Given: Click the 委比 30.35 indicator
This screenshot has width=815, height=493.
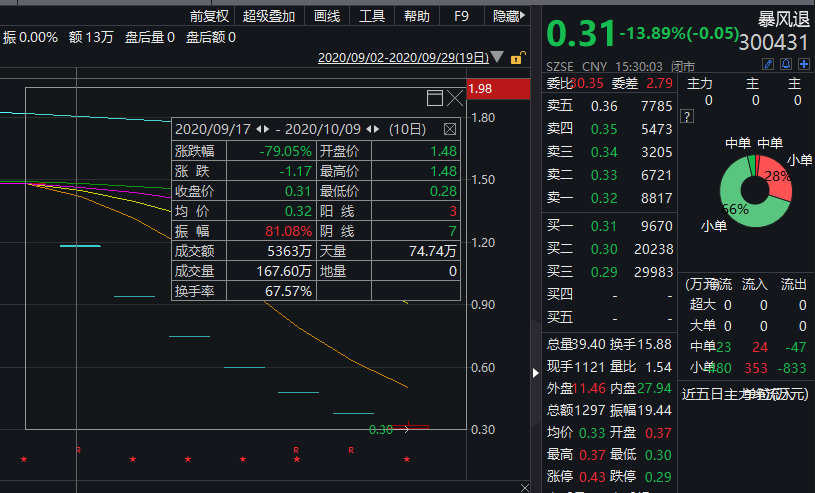Looking at the screenshot, I should [x=575, y=83].
